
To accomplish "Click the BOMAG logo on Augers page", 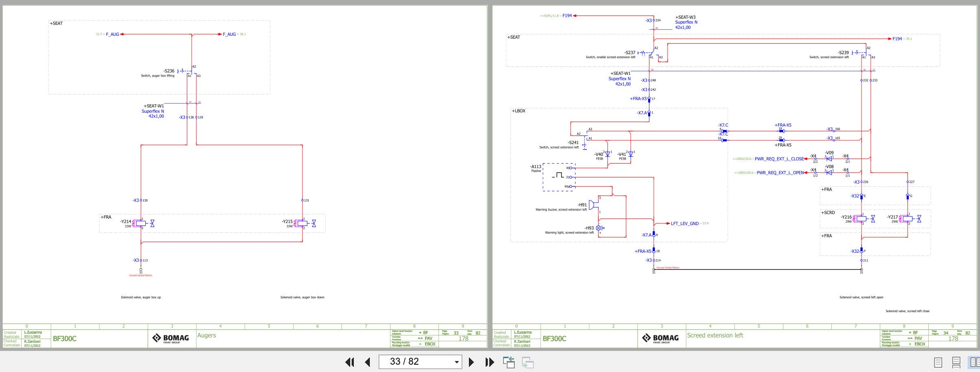I will [x=171, y=338].
